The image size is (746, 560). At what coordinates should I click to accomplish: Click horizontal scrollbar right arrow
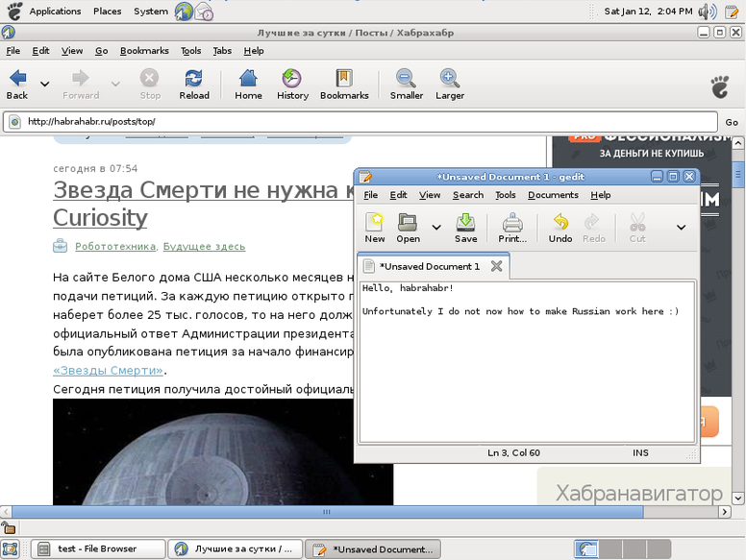[724, 512]
